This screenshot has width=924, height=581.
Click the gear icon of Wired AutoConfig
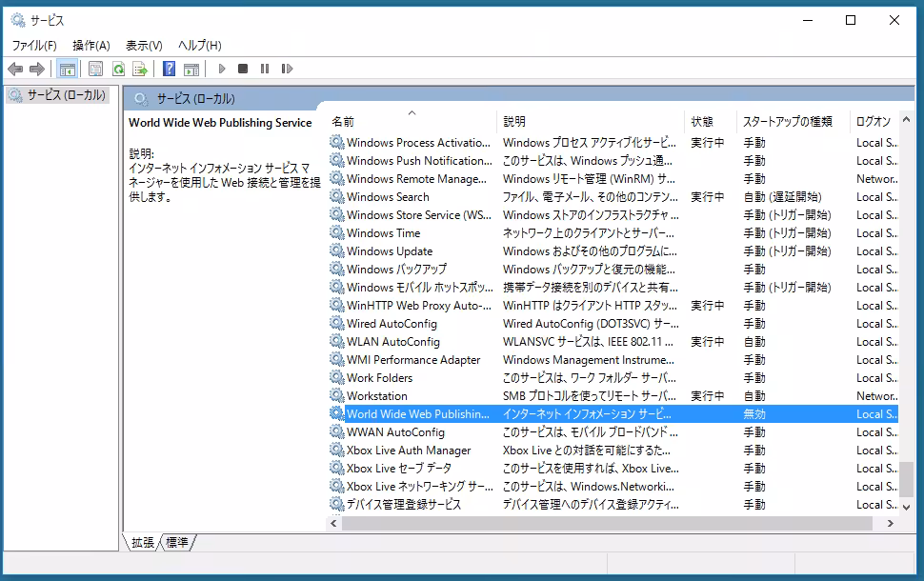[x=337, y=323]
